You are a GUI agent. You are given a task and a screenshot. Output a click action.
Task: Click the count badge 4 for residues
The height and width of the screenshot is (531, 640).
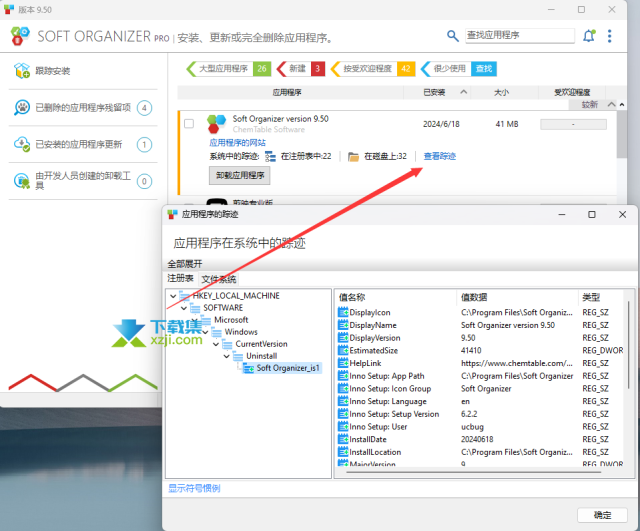click(x=144, y=108)
